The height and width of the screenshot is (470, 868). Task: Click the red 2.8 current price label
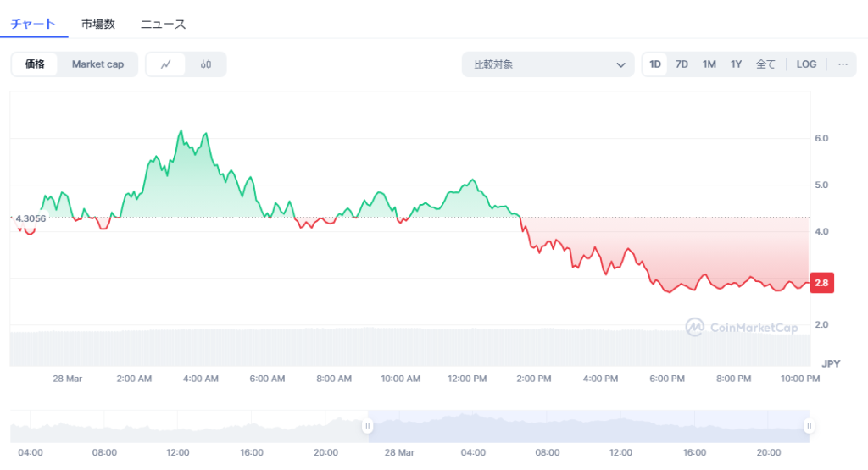point(822,284)
